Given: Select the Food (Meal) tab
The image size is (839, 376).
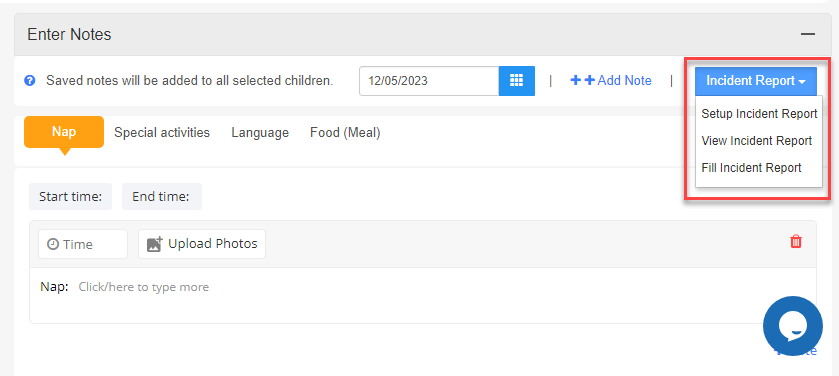Looking at the screenshot, I should (x=345, y=133).
